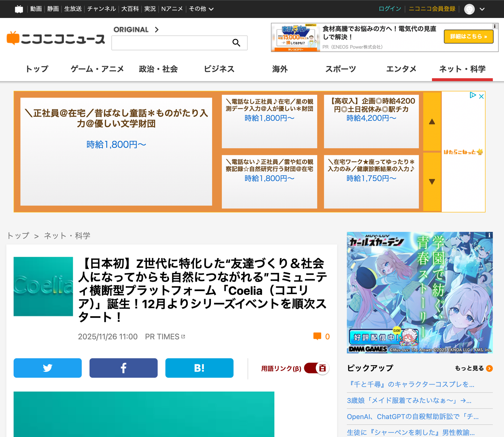Click the user avatar icon
This screenshot has height=437, width=504.
[x=469, y=9]
